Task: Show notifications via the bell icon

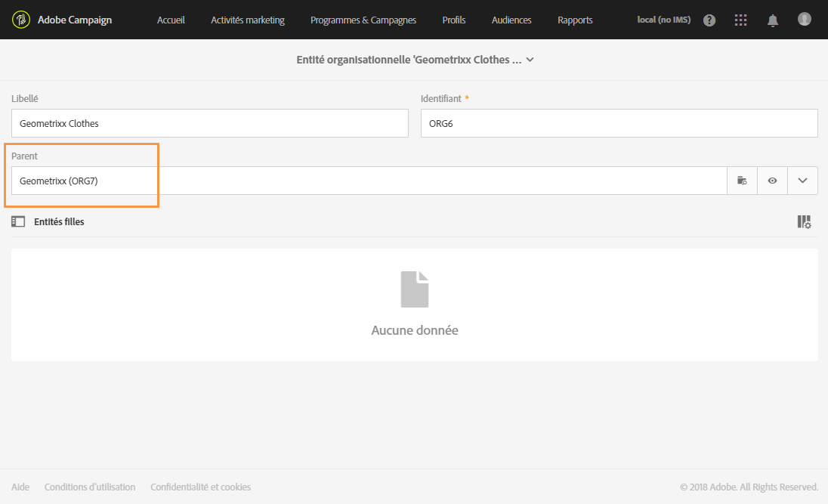Action: (773, 20)
